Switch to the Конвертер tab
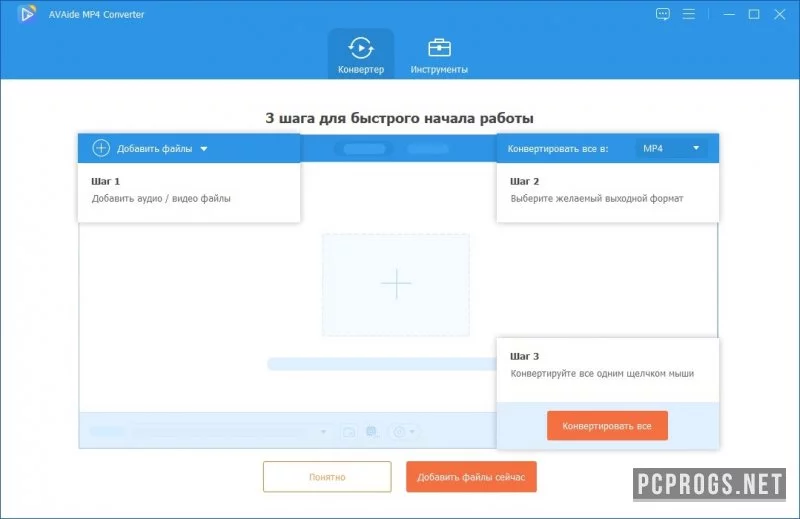Screen dimensions: 800x519 (x=361, y=54)
